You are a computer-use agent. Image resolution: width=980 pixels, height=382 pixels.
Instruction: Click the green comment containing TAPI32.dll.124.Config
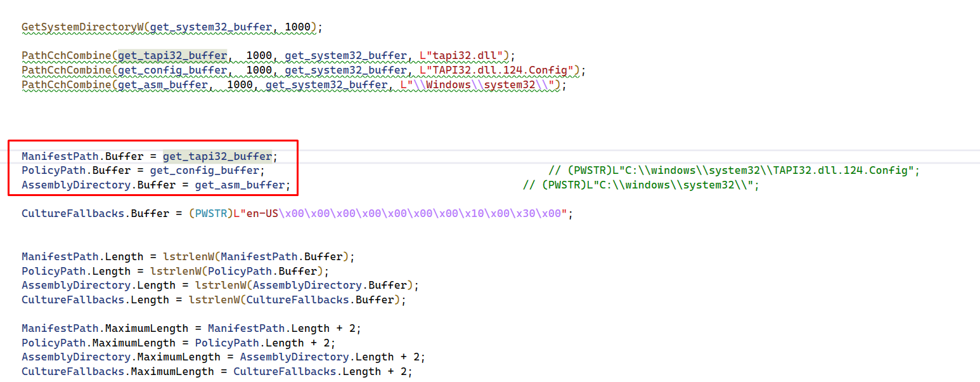733,171
